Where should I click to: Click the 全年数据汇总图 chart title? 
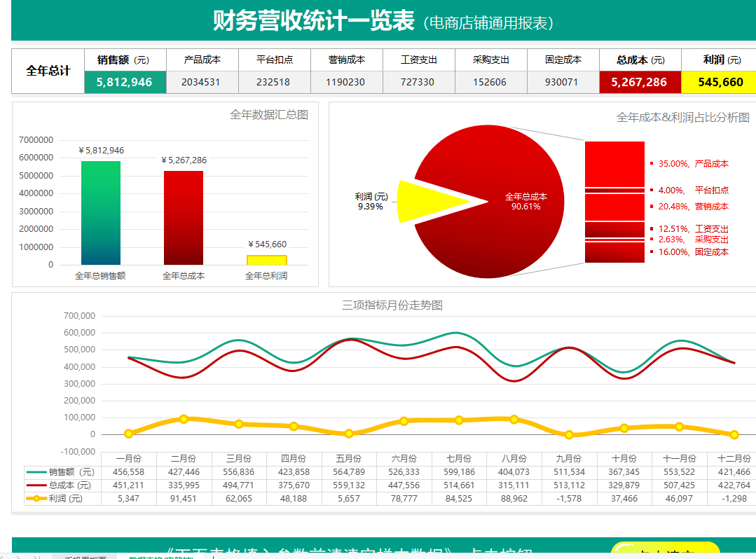pos(269,115)
